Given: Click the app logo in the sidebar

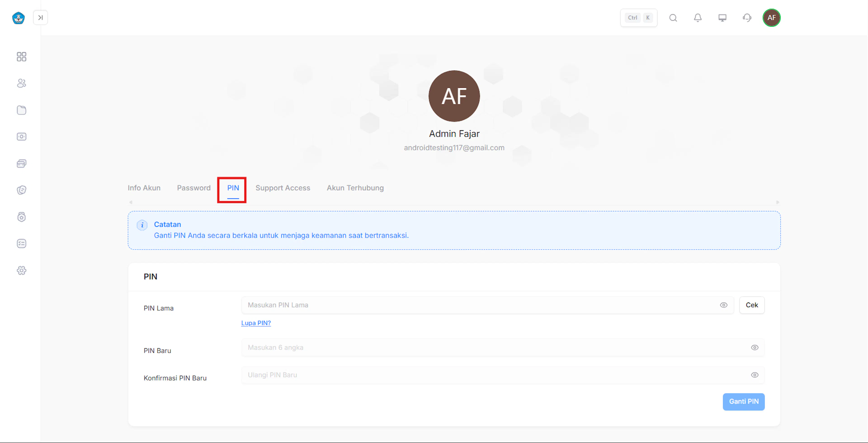Looking at the screenshot, I should 19,18.
